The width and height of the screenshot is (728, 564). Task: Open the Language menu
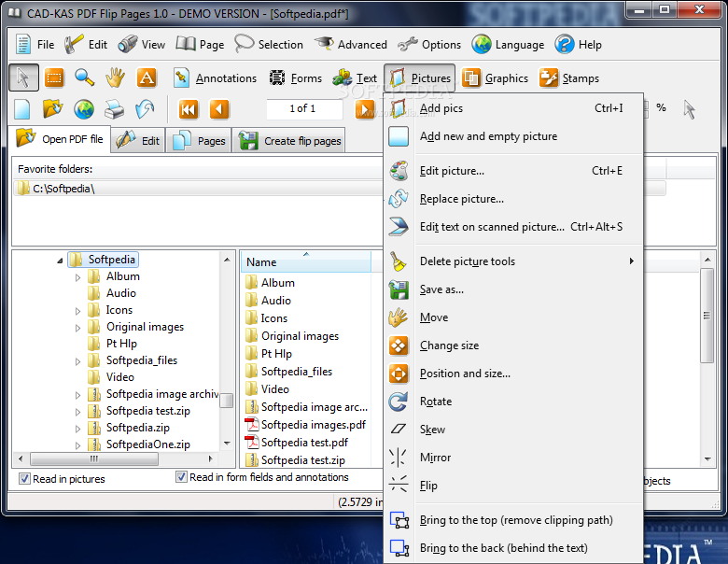[x=509, y=45]
